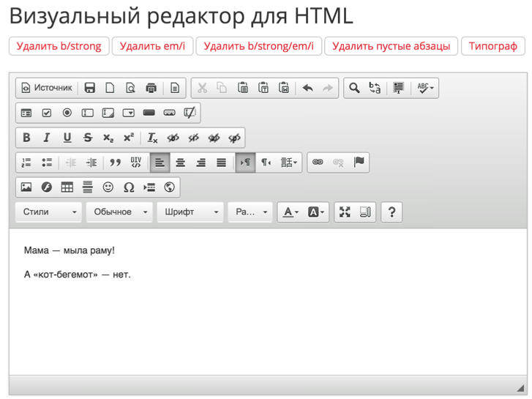Insert an anchor flag
532x399 pixels.
point(359,163)
